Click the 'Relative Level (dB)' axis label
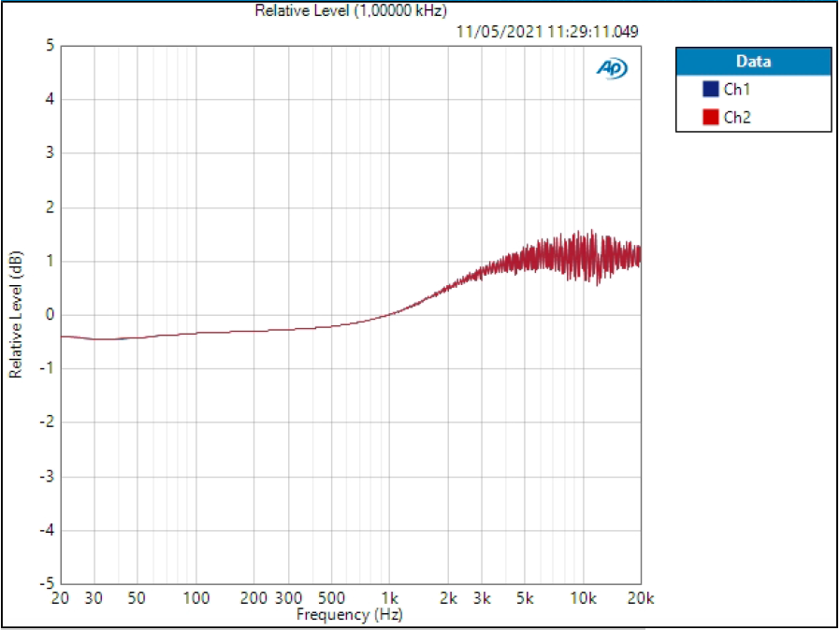Viewport: 840px width, 630px height. coord(16,314)
